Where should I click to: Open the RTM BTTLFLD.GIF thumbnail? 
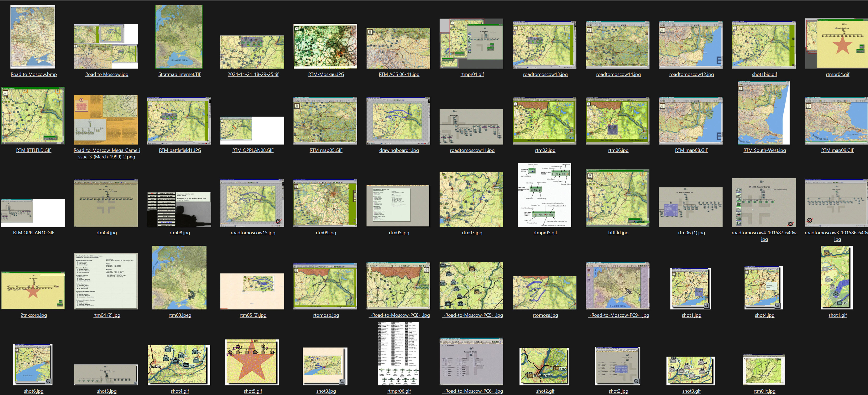tap(33, 116)
